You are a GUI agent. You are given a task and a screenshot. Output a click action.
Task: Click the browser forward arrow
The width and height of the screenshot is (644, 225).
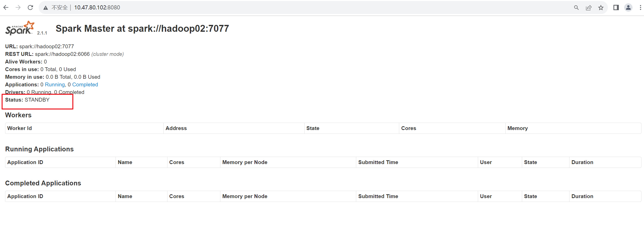pos(18,8)
